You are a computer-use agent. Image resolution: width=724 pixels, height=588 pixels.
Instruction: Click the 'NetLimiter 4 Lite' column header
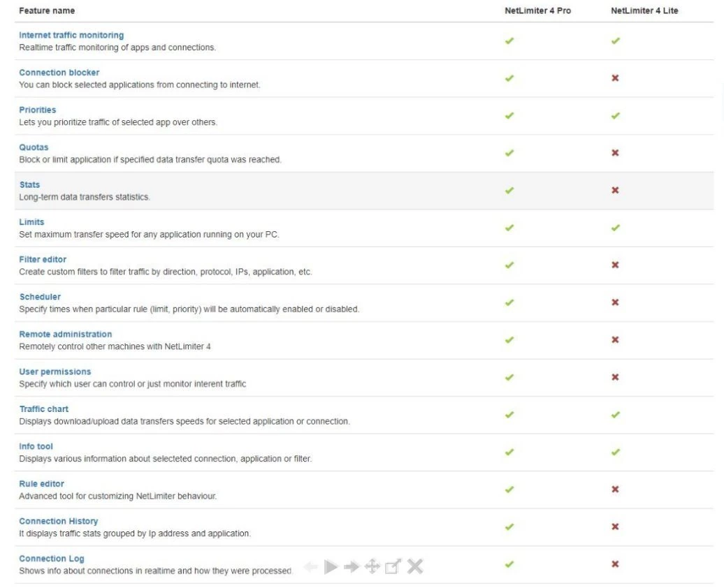point(644,10)
